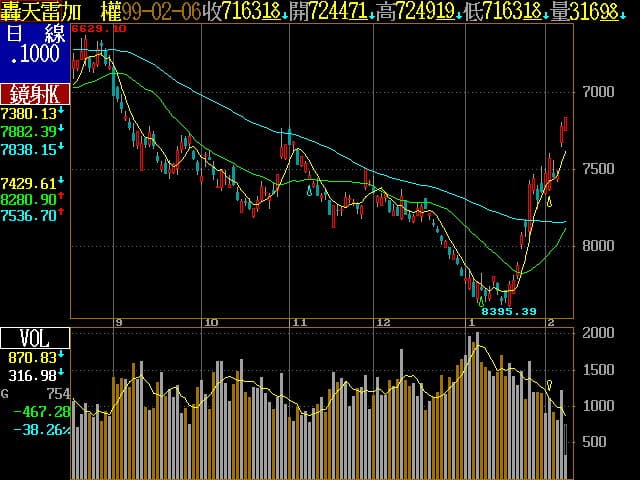Click the cyan moving average value 7838.15
Screen dimensions: 640x480
29,148
